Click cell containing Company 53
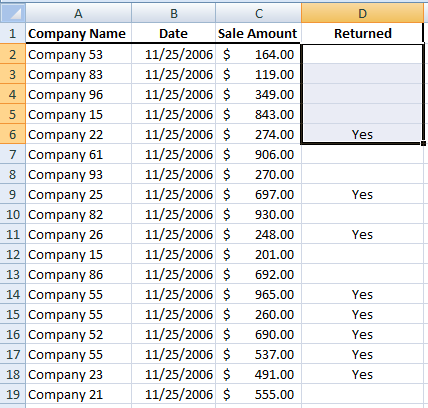 pos(78,54)
